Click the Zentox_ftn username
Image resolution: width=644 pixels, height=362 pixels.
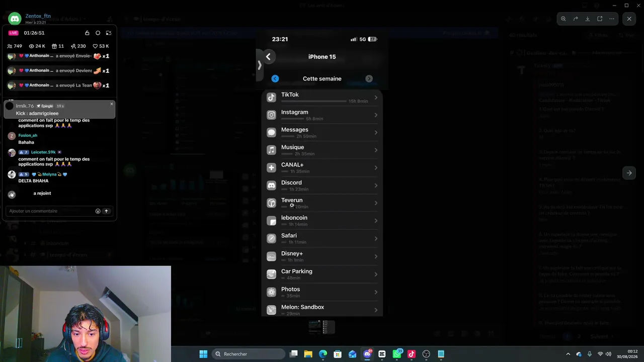(x=38, y=16)
